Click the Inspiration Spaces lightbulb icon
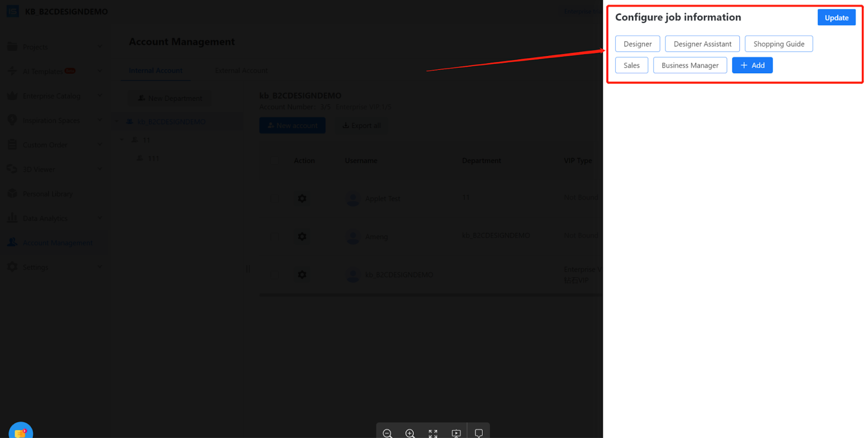The image size is (868, 438). [12, 120]
